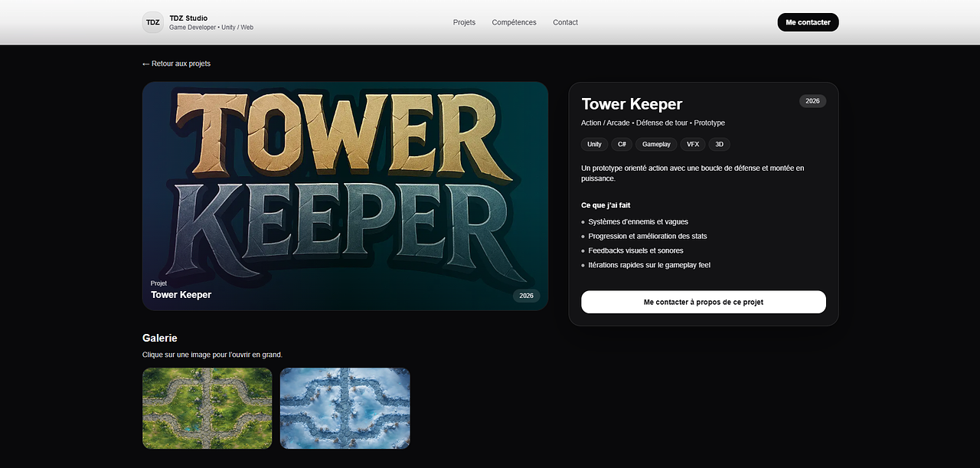The width and height of the screenshot is (980, 468).
Task: Select the Gameplay technology tag
Action: click(655, 144)
